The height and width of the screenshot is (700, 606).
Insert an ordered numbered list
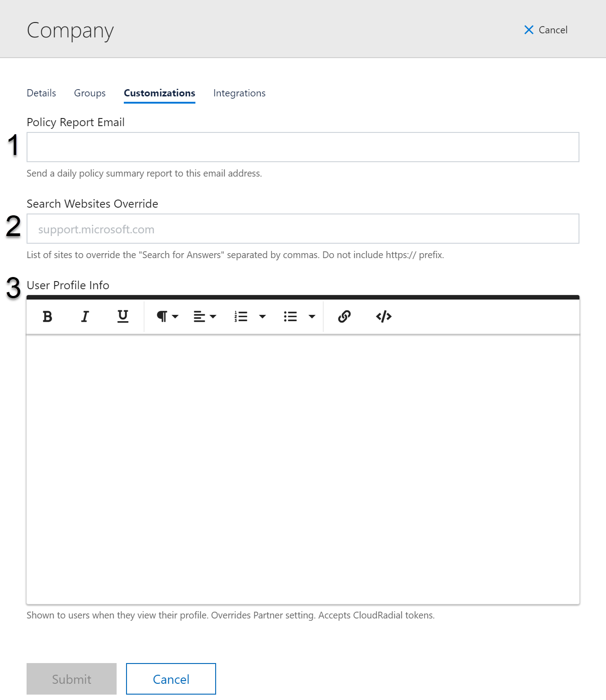241,317
